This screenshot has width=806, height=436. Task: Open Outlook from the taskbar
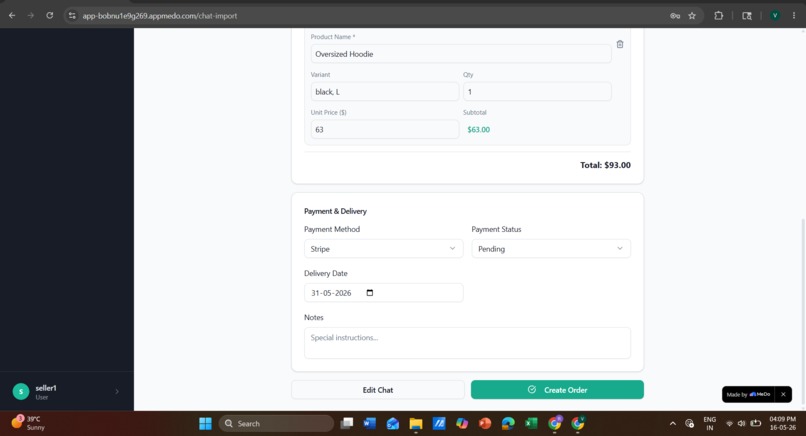click(393, 423)
